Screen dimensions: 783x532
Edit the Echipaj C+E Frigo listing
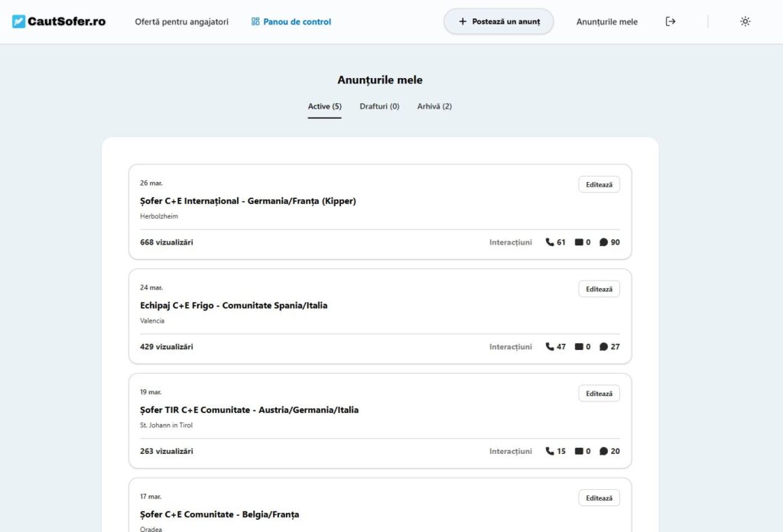(599, 289)
